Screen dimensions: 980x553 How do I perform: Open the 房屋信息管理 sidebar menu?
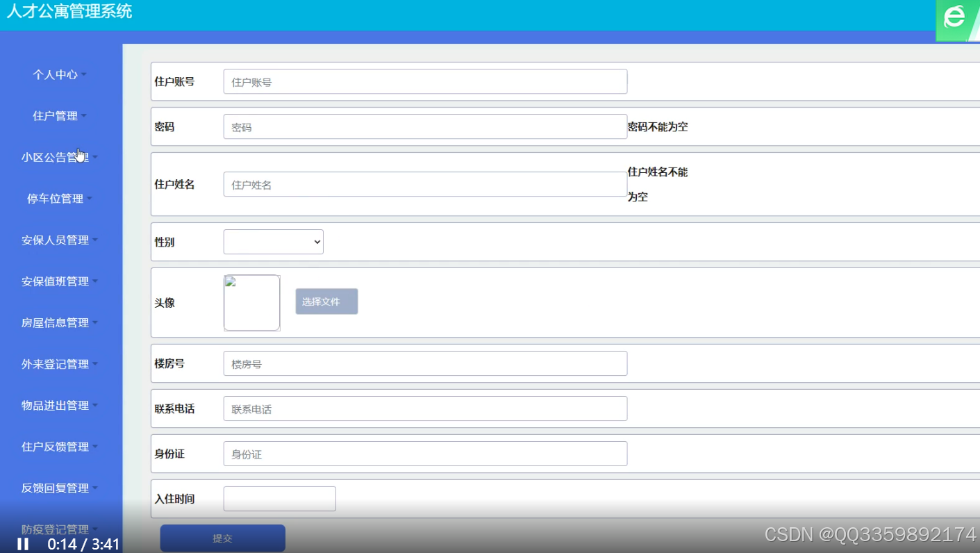pos(60,322)
